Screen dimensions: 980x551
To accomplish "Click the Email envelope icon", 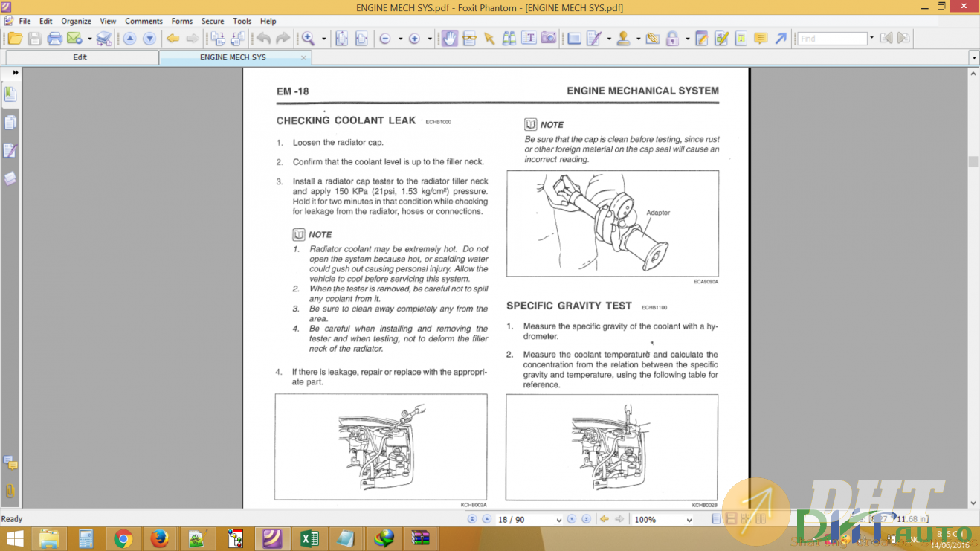I will (74, 39).
